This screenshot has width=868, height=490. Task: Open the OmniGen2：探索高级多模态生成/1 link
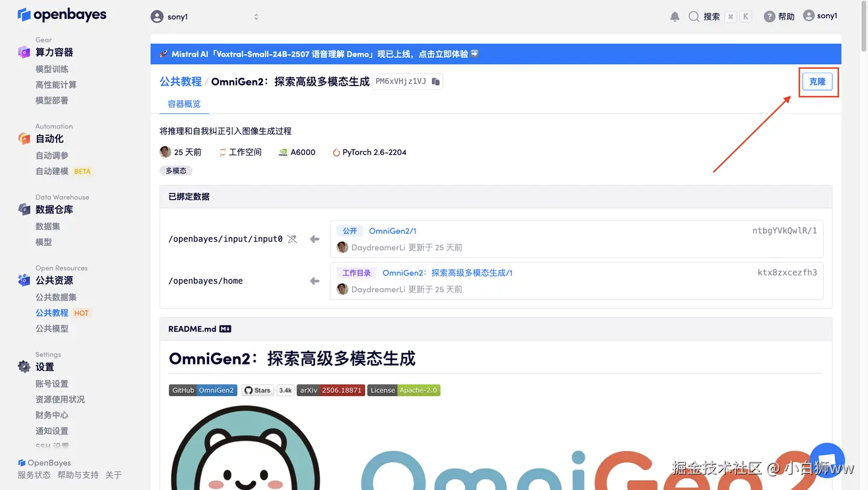[x=447, y=273]
